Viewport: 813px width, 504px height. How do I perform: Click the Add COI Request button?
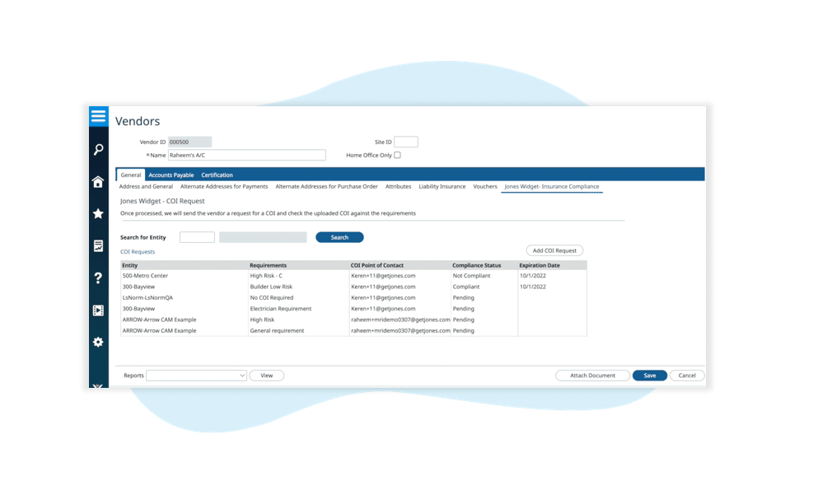pos(554,250)
